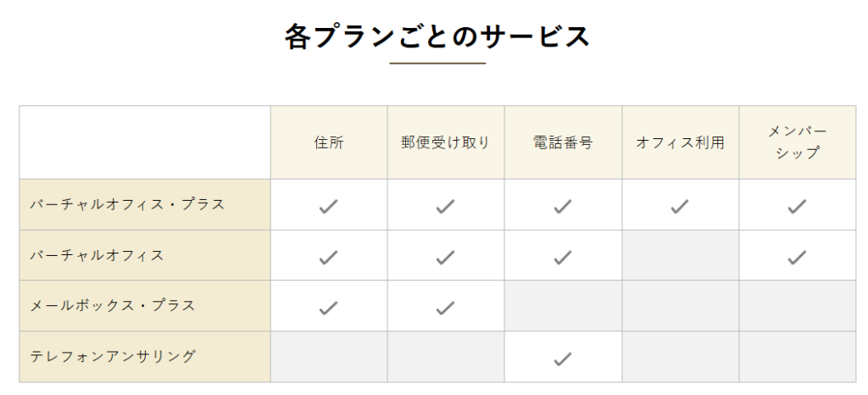
Task: Click 電話番号 checkmark for テレフォンアンサリング
Action: click(x=563, y=359)
